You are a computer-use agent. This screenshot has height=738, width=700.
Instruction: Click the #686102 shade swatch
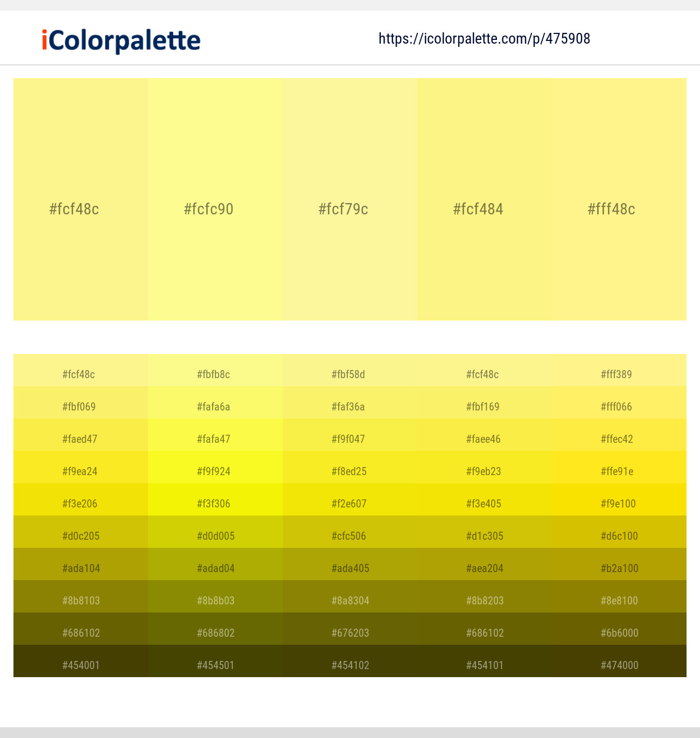tap(81, 632)
